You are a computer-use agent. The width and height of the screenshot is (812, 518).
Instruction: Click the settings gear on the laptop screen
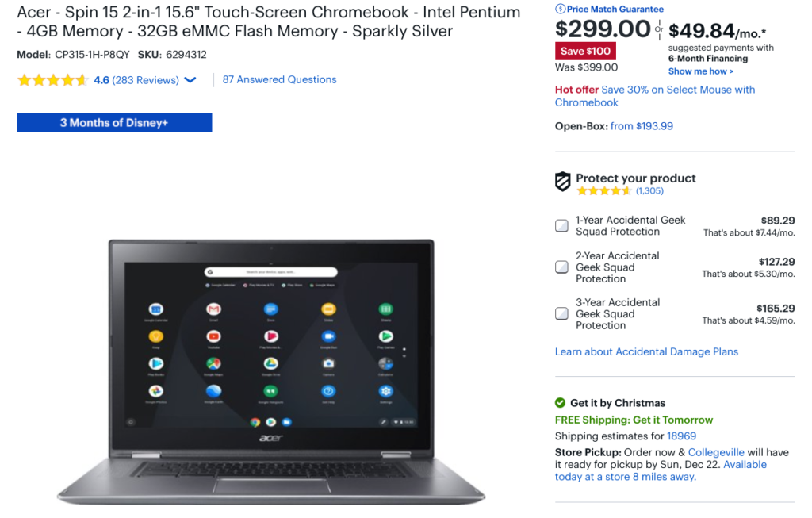pos(385,391)
